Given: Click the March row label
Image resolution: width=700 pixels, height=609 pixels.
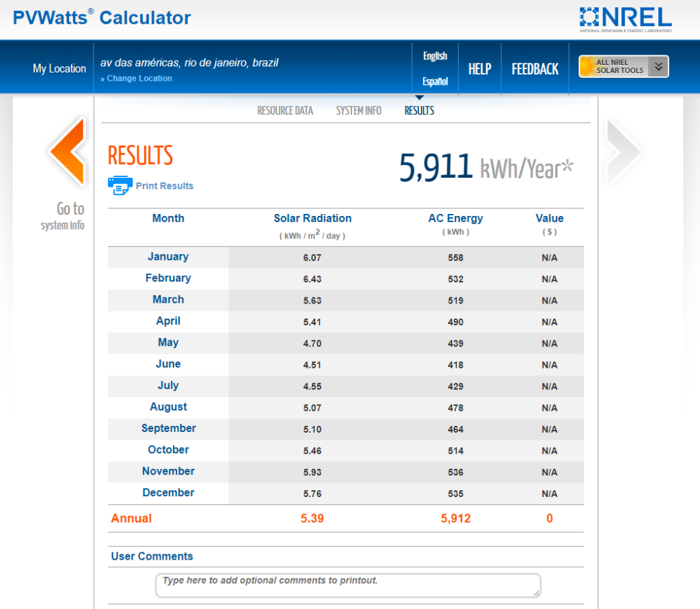Looking at the screenshot, I should [x=168, y=299].
